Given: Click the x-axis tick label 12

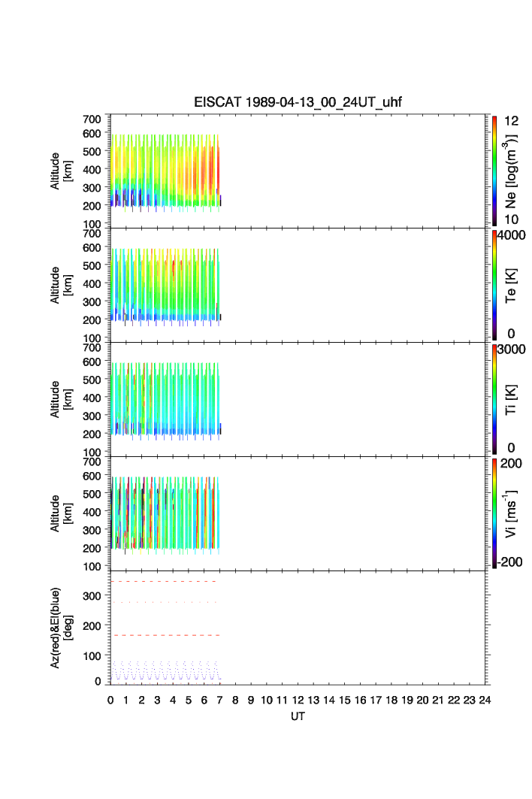Looking at the screenshot, I should tap(298, 701).
